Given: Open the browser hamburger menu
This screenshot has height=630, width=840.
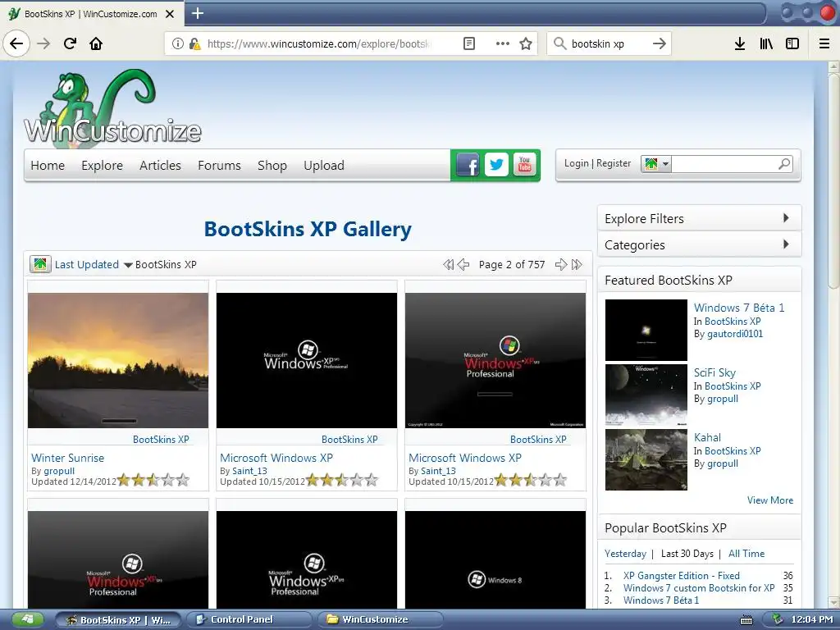Looking at the screenshot, I should click(x=824, y=43).
